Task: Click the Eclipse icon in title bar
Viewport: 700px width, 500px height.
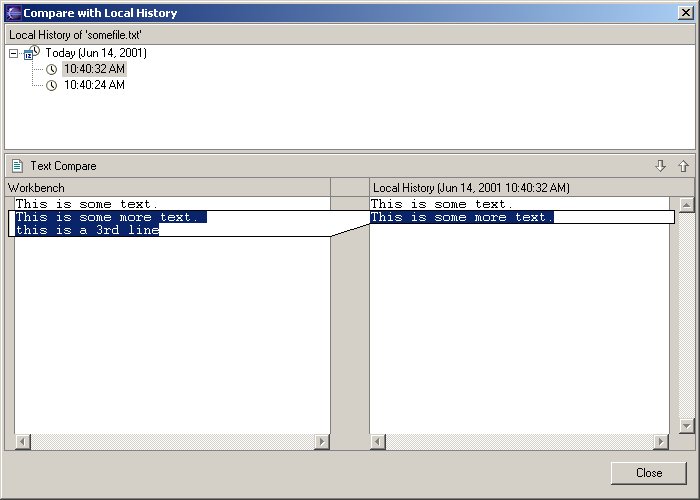Action: click(13, 13)
